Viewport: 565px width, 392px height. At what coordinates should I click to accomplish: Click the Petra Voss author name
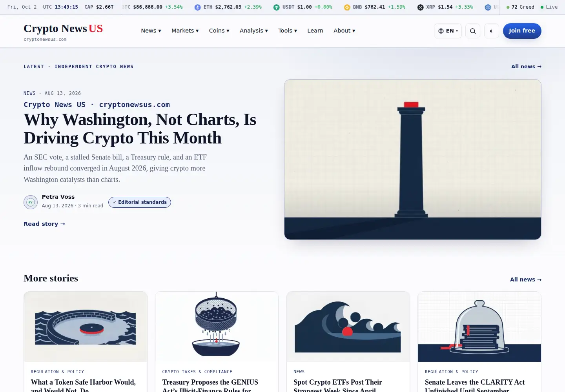point(58,197)
